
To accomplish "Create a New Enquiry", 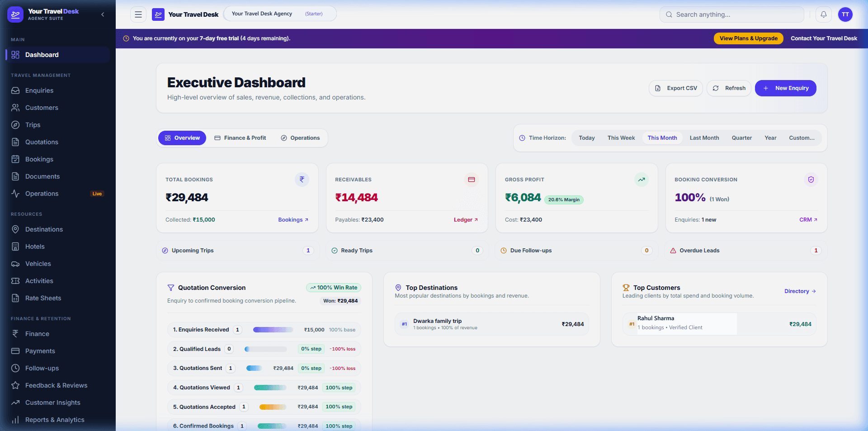I will 786,88.
